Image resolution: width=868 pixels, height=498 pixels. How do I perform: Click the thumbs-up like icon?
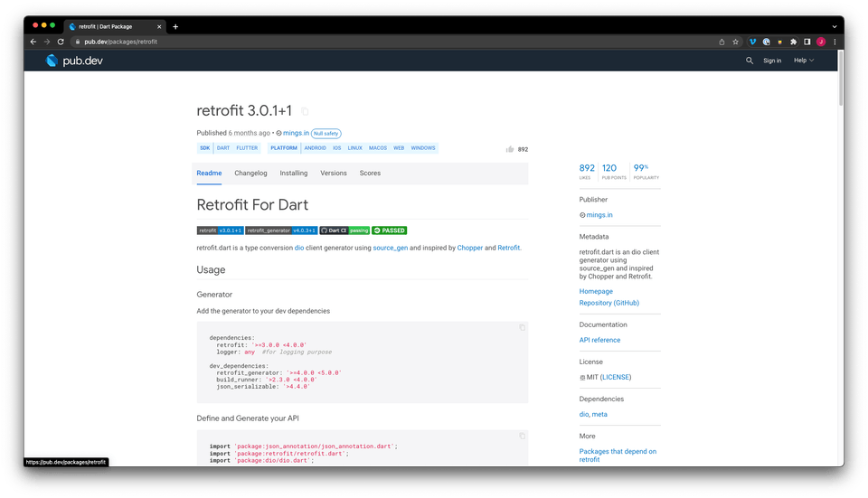[x=510, y=149]
